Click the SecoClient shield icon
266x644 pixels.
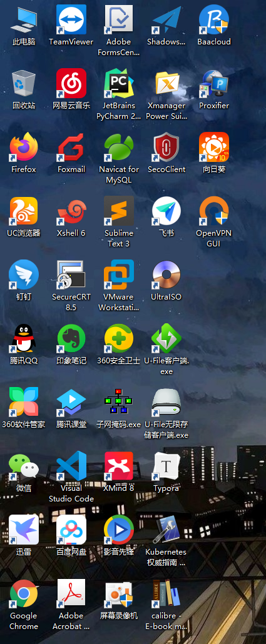coord(166,147)
